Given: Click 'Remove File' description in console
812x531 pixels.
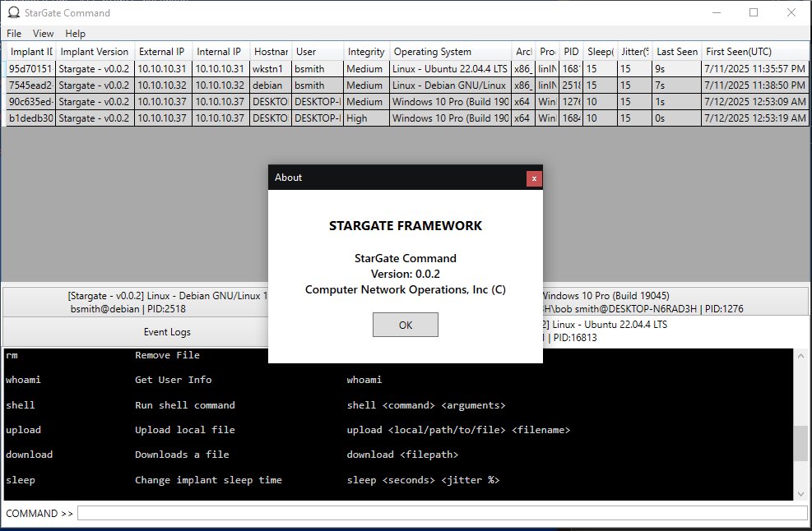Looking at the screenshot, I should point(167,355).
